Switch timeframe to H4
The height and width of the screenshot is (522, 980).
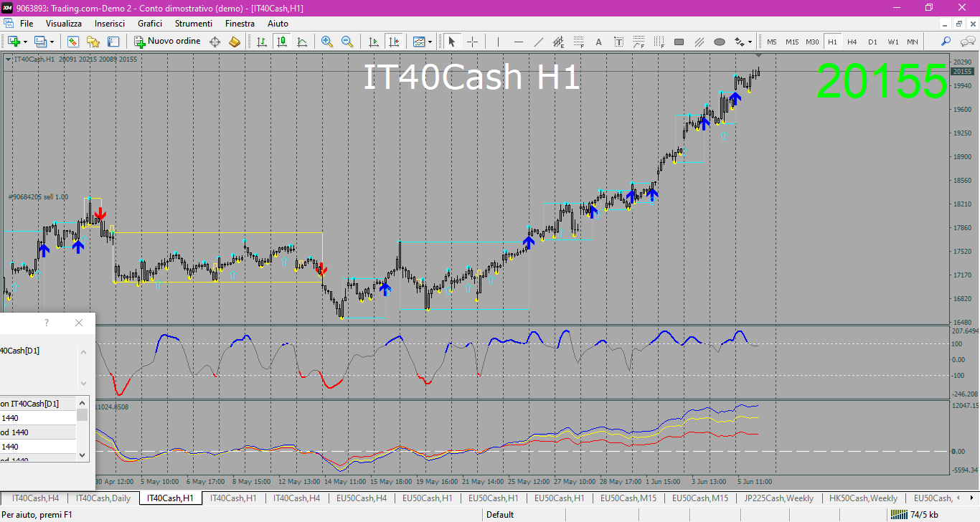(x=852, y=42)
